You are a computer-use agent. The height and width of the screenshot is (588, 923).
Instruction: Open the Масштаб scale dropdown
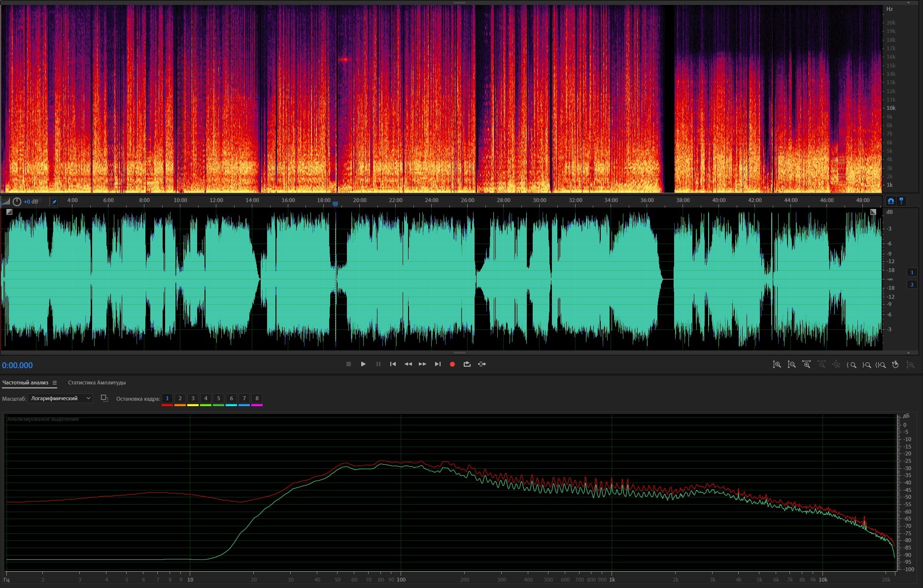click(60, 398)
